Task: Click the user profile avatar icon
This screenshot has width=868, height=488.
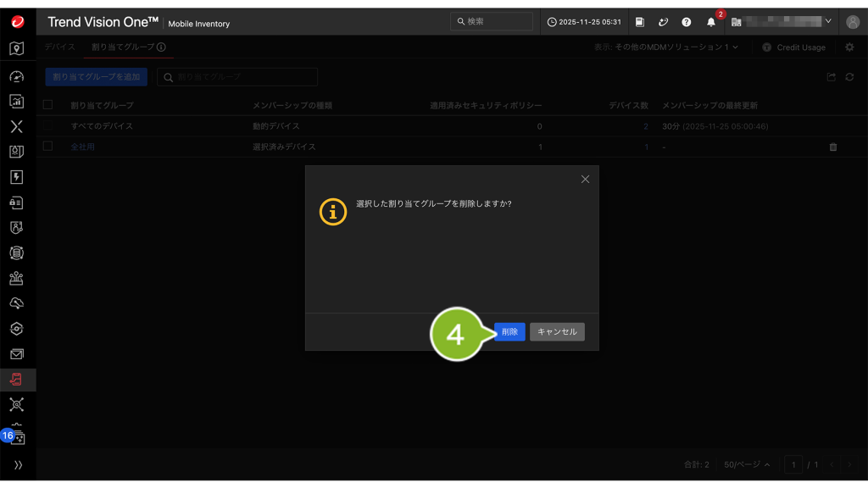Action: click(x=853, y=22)
